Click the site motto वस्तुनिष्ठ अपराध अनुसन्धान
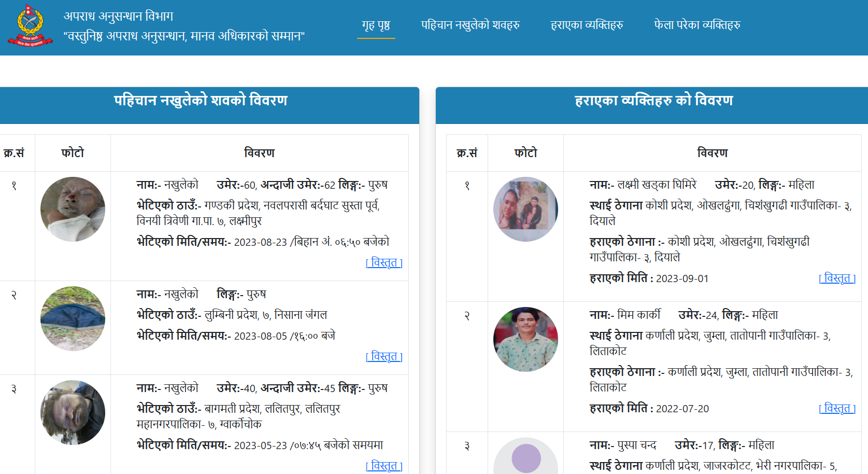 pyautogui.click(x=184, y=36)
